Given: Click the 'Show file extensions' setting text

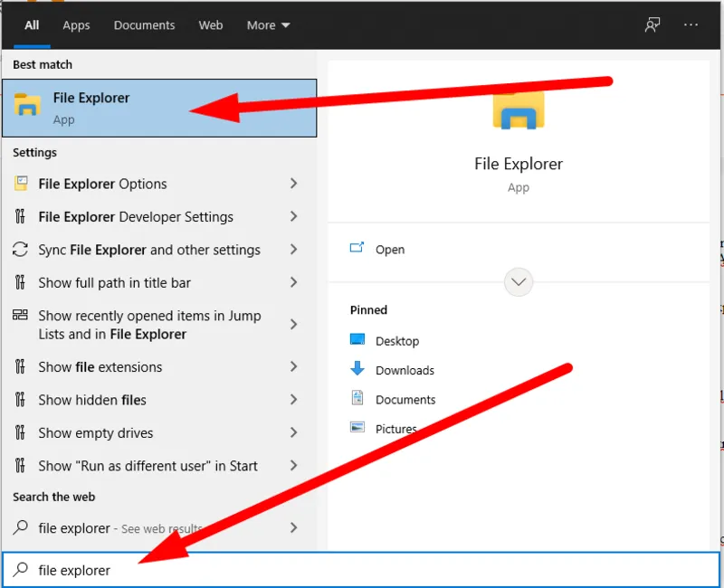Looking at the screenshot, I should pyautogui.click(x=100, y=367).
